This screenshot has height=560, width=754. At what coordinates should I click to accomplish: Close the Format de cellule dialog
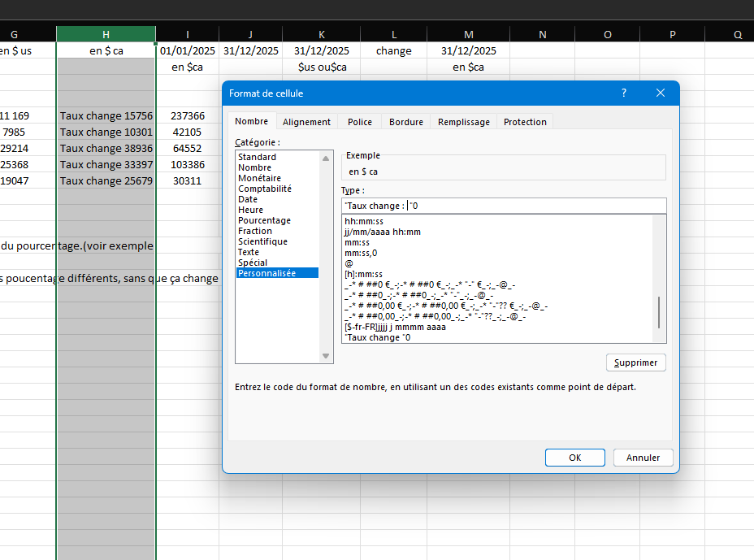[x=661, y=93]
